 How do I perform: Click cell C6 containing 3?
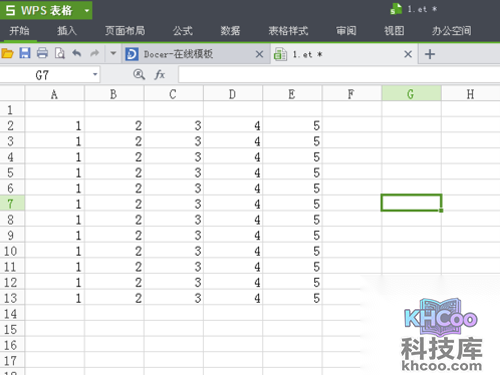(173, 188)
